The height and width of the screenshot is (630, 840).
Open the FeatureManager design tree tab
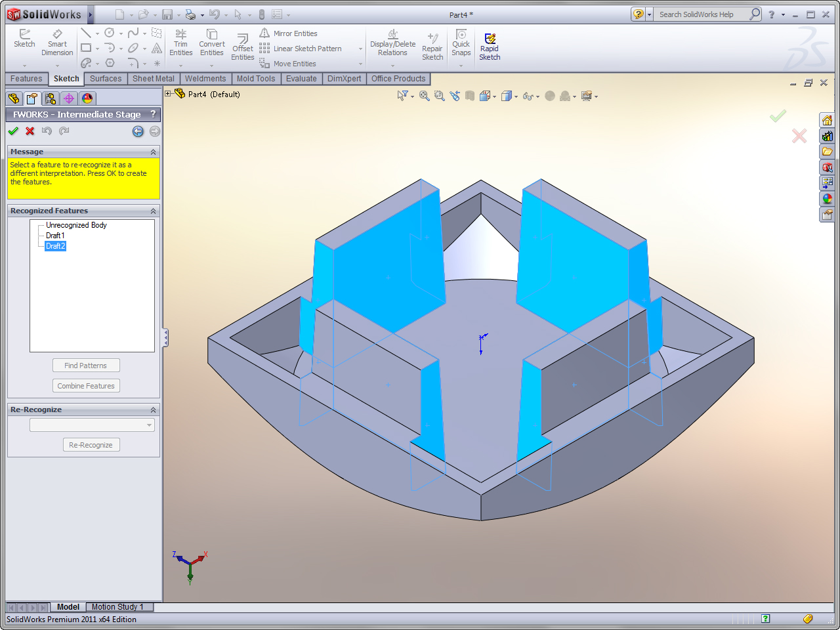[14, 98]
